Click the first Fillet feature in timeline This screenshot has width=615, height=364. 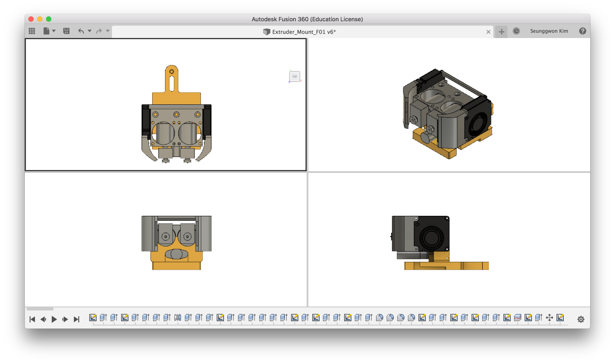point(379,318)
